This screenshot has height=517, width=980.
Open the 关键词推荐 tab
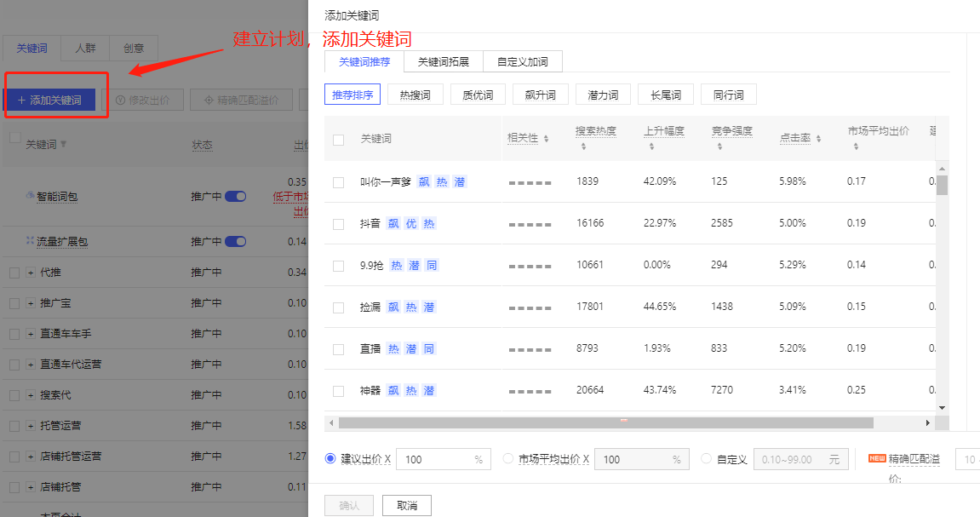[364, 62]
